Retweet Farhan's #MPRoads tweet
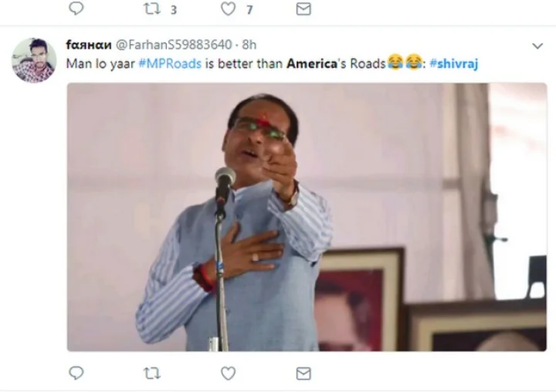The width and height of the screenshot is (556, 392). pos(151,373)
